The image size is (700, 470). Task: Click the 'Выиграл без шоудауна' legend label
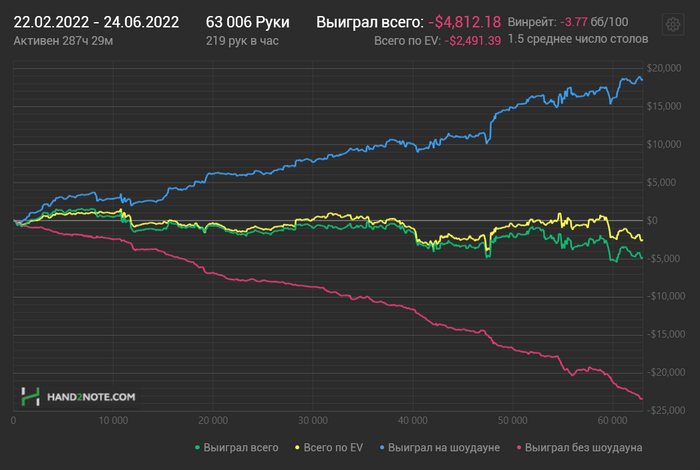tap(583, 448)
